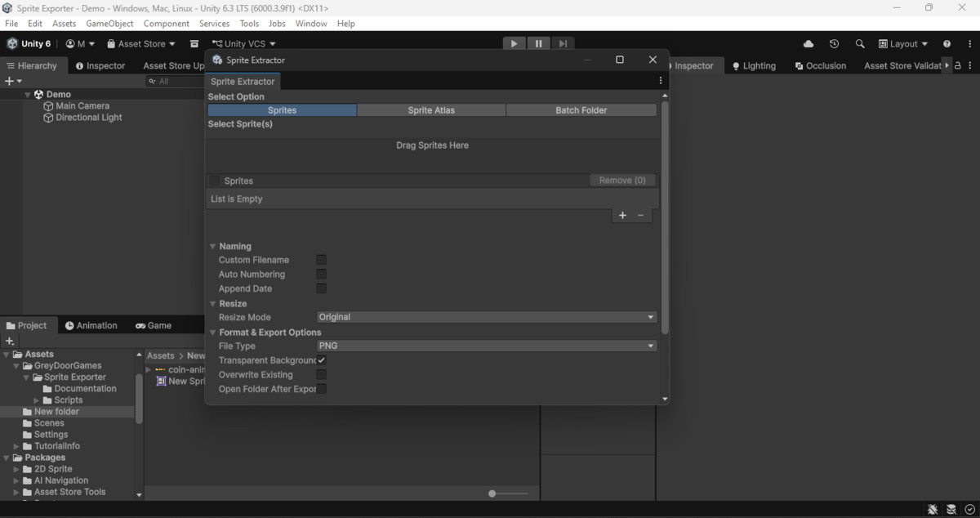Open the Layout dropdown

point(903,44)
